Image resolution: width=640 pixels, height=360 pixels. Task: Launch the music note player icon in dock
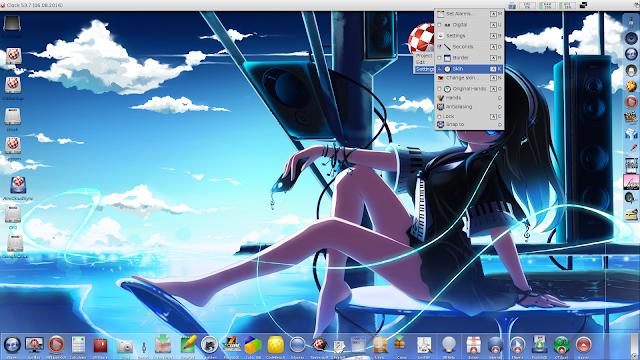(12, 345)
